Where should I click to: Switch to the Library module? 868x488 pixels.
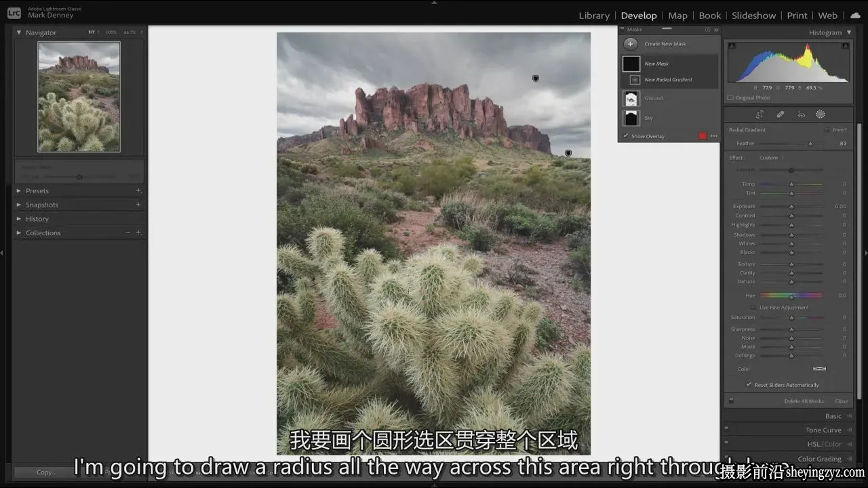click(x=594, y=16)
